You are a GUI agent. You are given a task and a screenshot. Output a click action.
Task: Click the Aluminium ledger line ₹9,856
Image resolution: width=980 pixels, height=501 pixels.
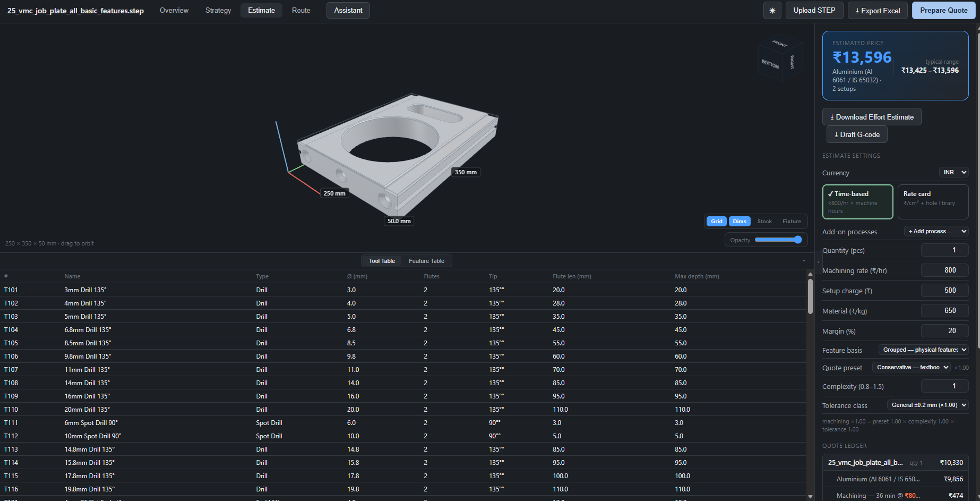click(x=896, y=479)
